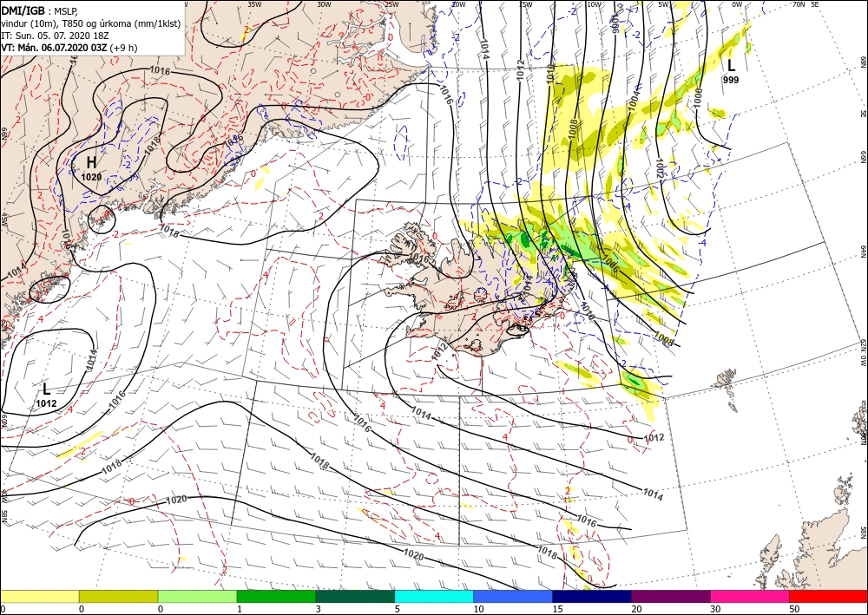Choose the navy blue legend swatch
868x615 pixels.
(x=592, y=596)
